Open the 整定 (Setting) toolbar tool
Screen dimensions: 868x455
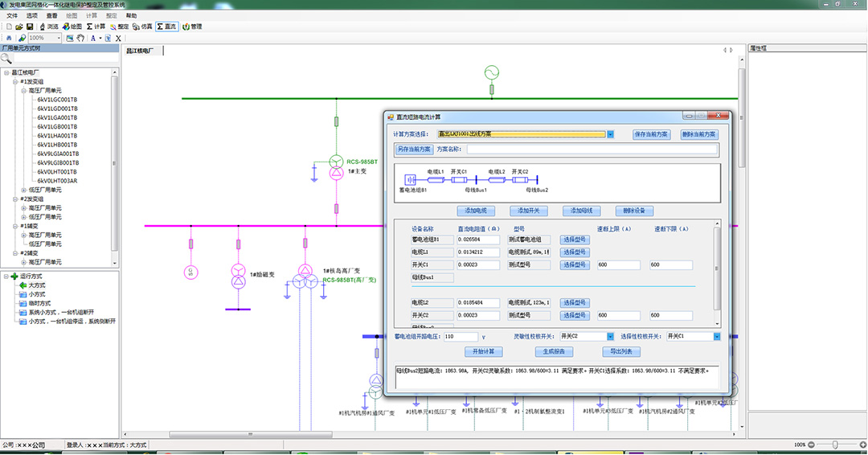coord(119,27)
